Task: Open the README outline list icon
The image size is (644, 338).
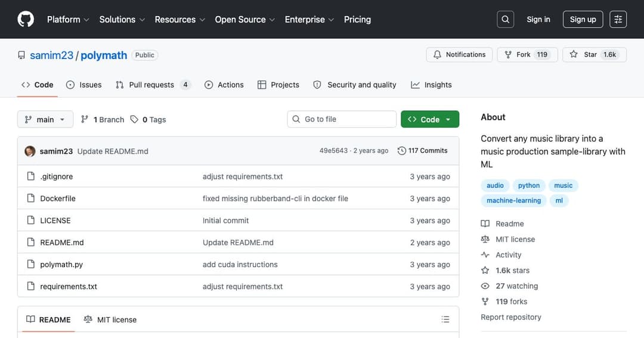Action: 445,320
